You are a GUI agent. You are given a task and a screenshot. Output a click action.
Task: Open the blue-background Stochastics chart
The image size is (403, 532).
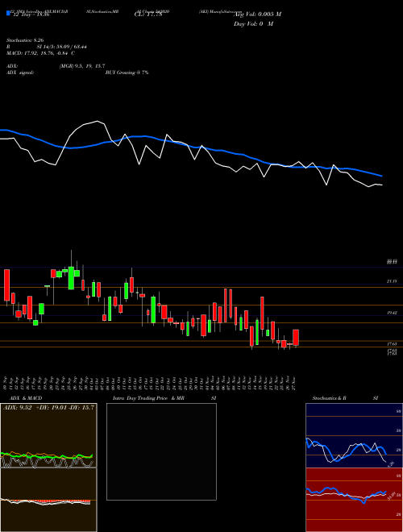coord(354,435)
